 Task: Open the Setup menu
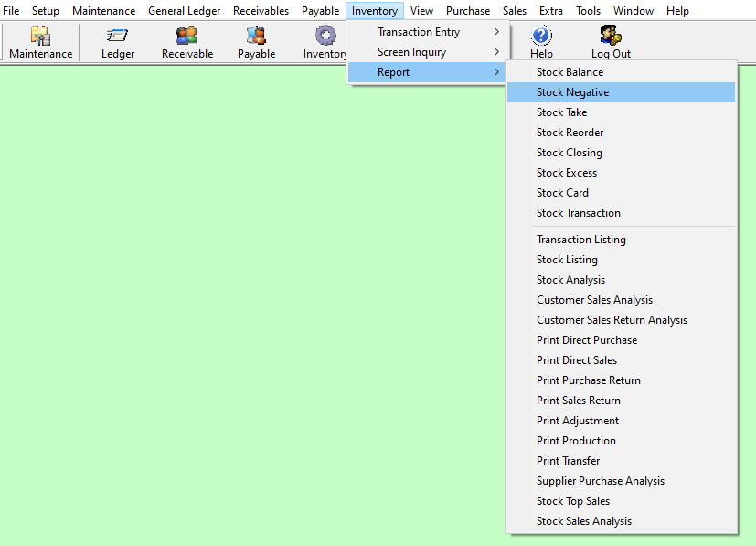coord(46,11)
